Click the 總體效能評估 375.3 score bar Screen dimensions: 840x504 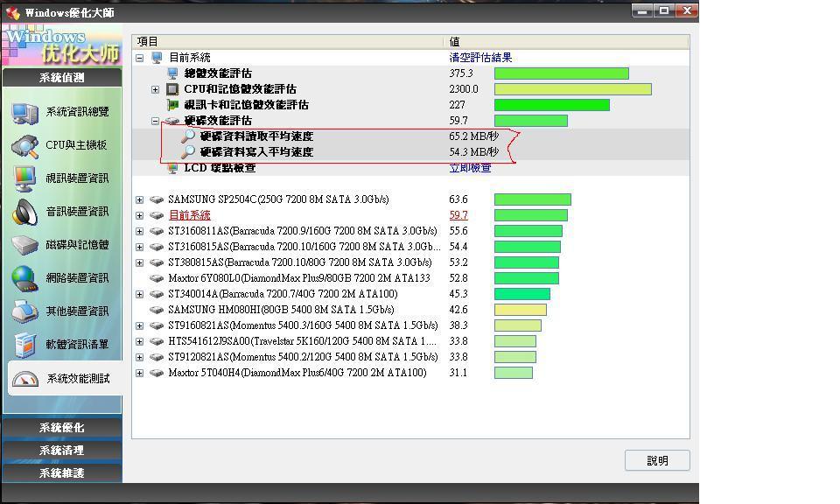pos(562,73)
